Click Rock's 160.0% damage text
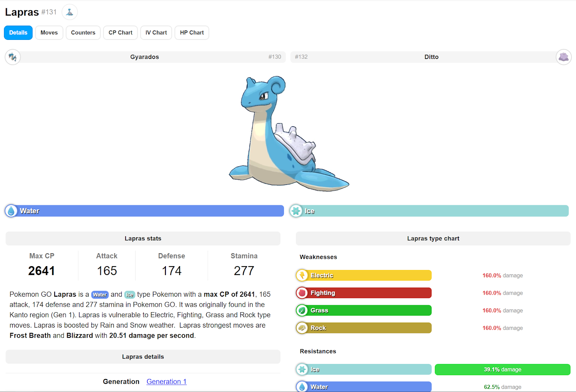This screenshot has width=576, height=392. point(503,328)
